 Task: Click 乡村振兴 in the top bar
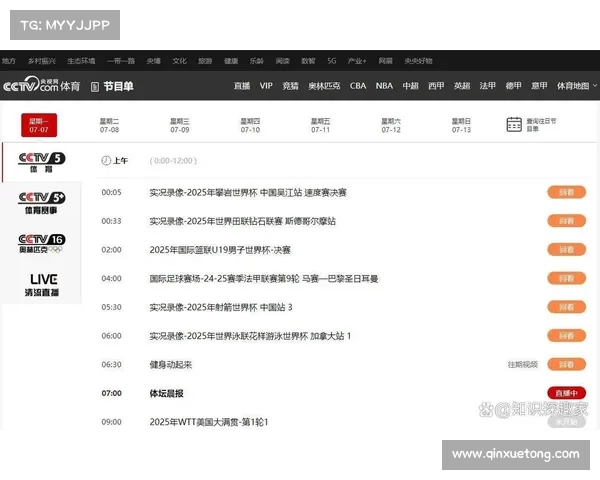point(42,61)
